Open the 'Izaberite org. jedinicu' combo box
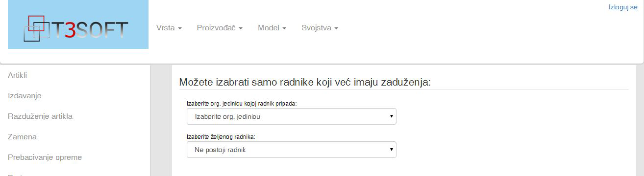Viewport: 644px width, 176px height. pos(291,116)
